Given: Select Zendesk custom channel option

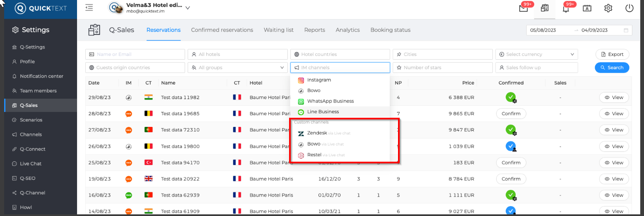Looking at the screenshot, I should click(317, 133).
